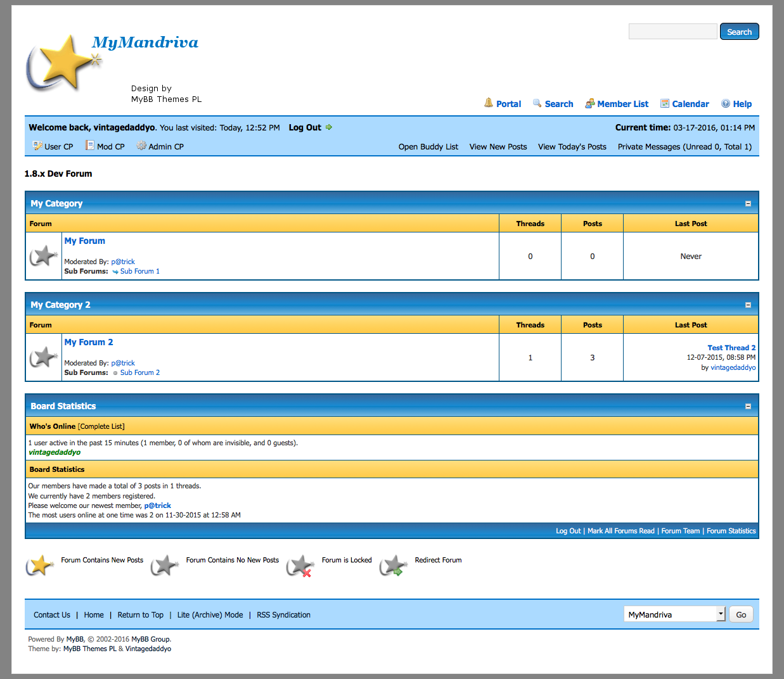Collapse the My Category 2 section
This screenshot has height=679, width=784.
click(748, 305)
